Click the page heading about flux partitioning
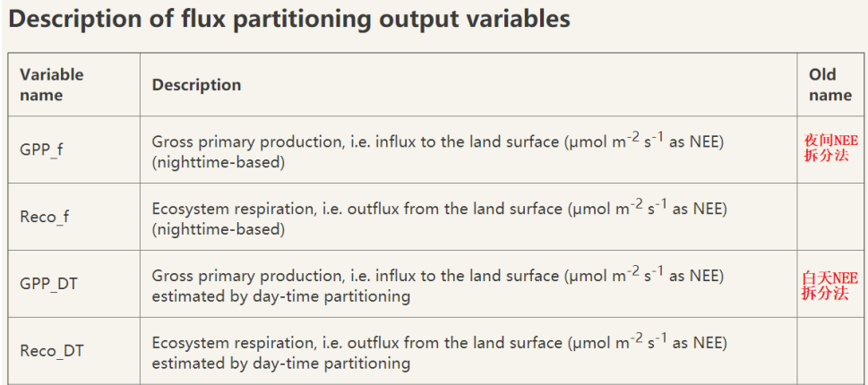868x385 pixels. pos(288,19)
